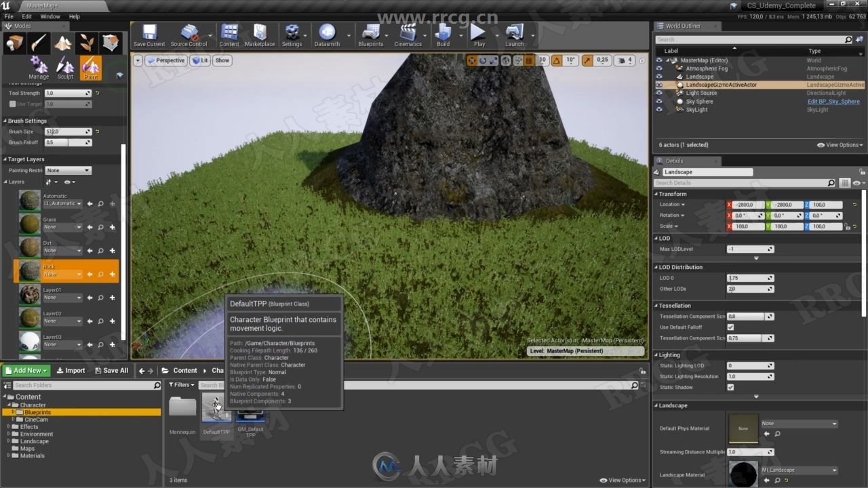
Task: Collapse the Transform section
Action: click(656, 194)
